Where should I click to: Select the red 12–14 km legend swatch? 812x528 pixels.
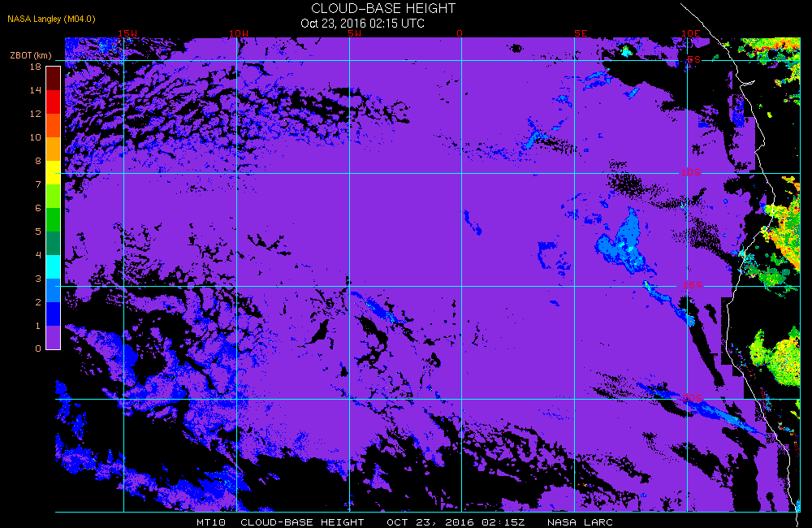point(54,102)
